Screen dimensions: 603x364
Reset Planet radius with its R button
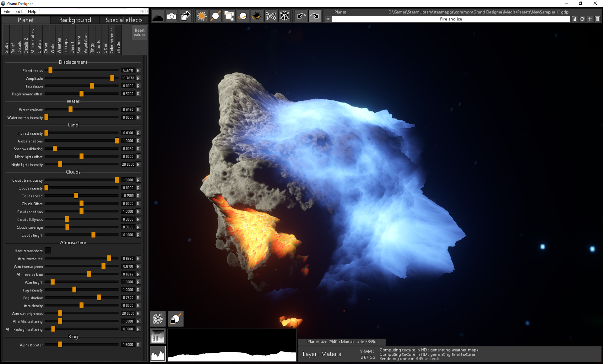[x=138, y=70]
